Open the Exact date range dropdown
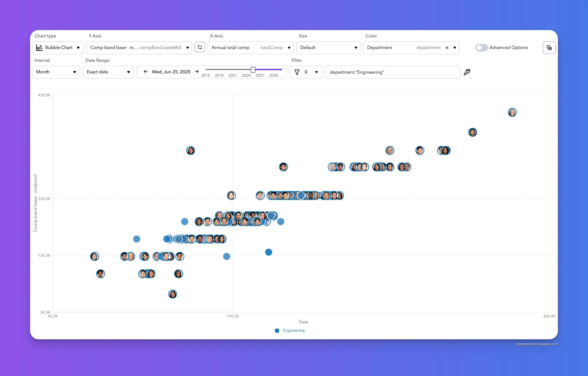 coord(108,72)
